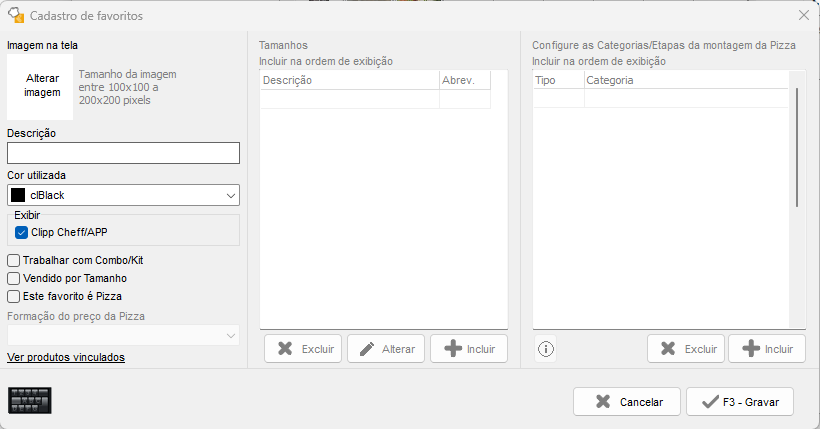Click into the Descrição text field
This screenshot has width=820, height=429.
[x=123, y=153]
